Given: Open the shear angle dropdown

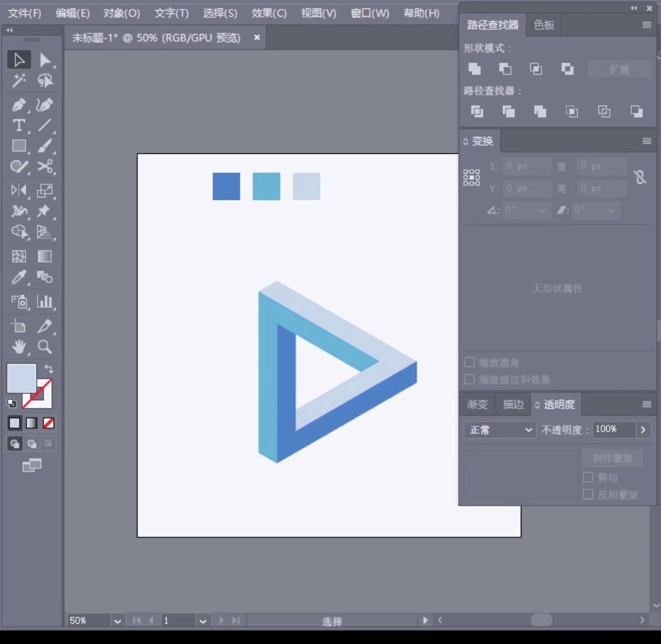Looking at the screenshot, I should [x=611, y=210].
